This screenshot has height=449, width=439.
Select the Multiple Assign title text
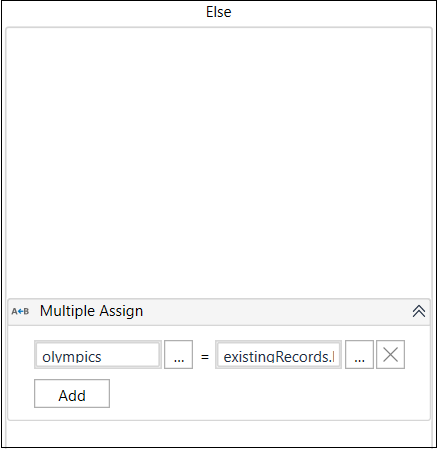(91, 311)
